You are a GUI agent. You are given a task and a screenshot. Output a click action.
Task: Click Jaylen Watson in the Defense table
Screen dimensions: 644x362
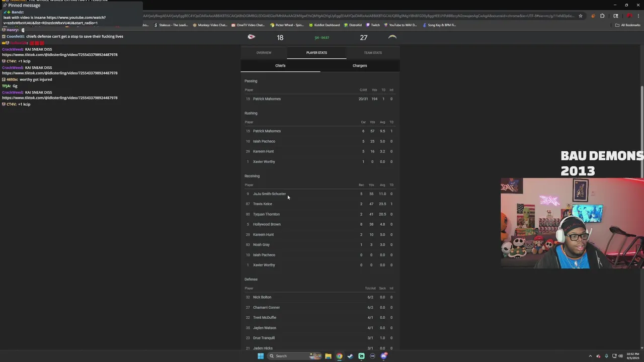click(265, 328)
